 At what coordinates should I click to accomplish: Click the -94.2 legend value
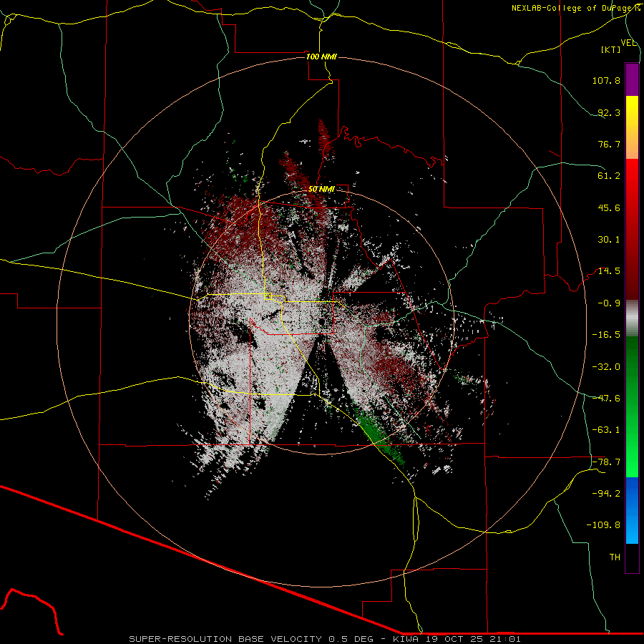coord(606,493)
